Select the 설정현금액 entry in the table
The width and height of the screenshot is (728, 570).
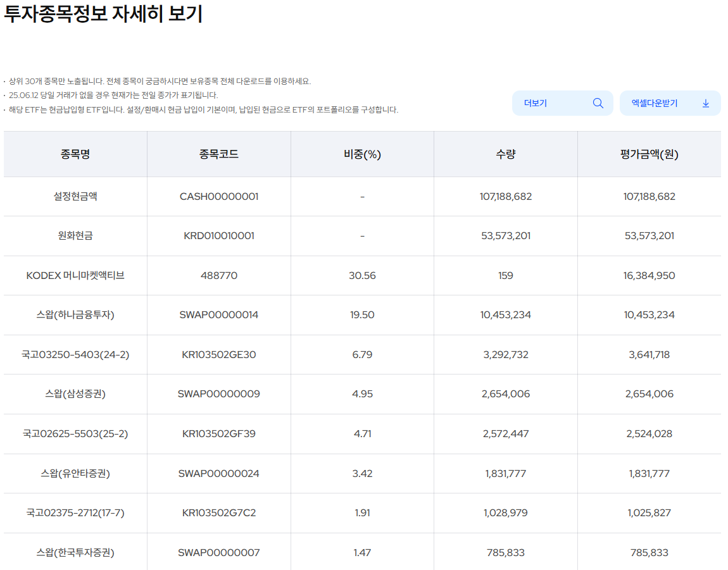(x=74, y=196)
